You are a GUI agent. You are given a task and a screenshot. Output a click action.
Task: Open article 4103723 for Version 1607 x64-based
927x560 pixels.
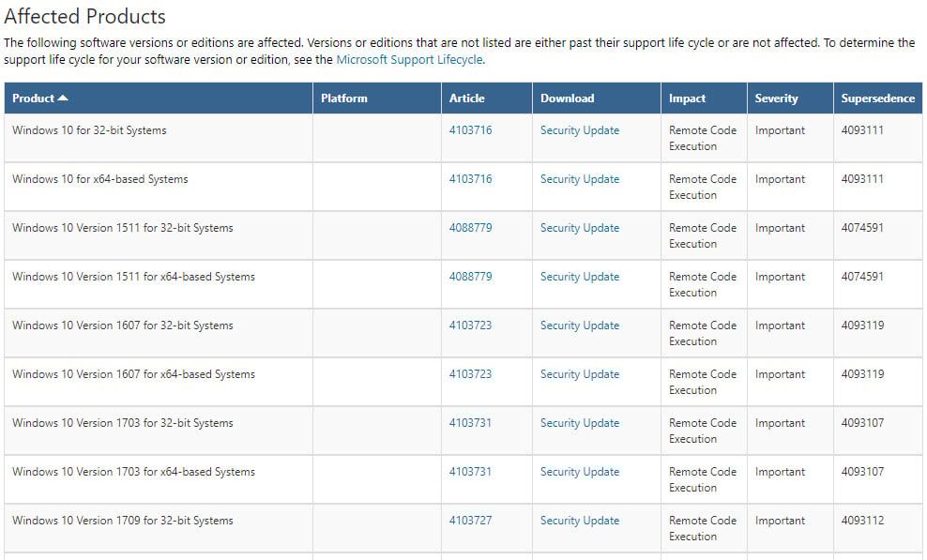[470, 373]
